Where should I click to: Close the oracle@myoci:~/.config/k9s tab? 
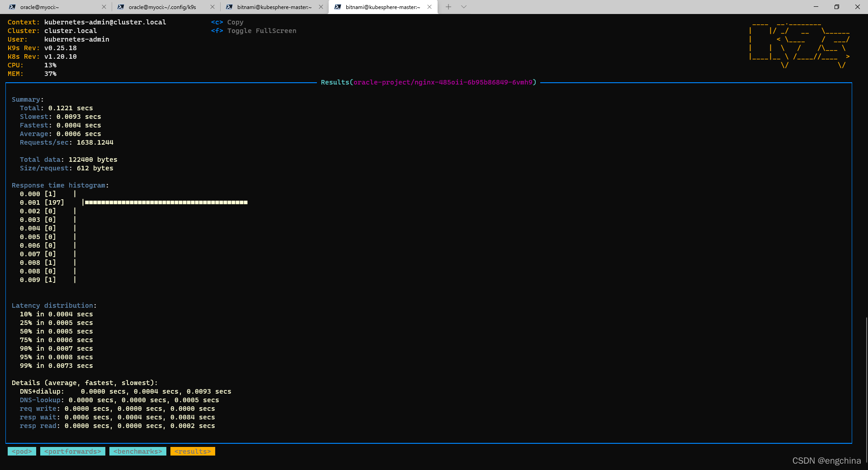click(x=212, y=7)
